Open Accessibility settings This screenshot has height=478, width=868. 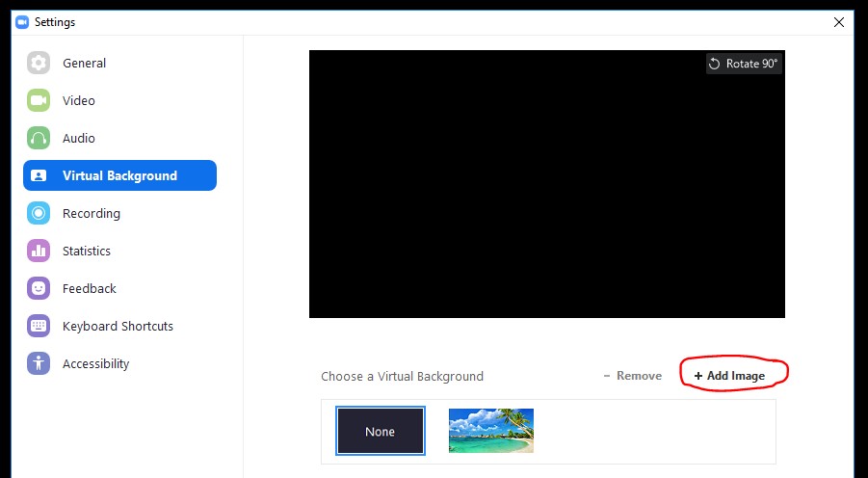click(119, 363)
